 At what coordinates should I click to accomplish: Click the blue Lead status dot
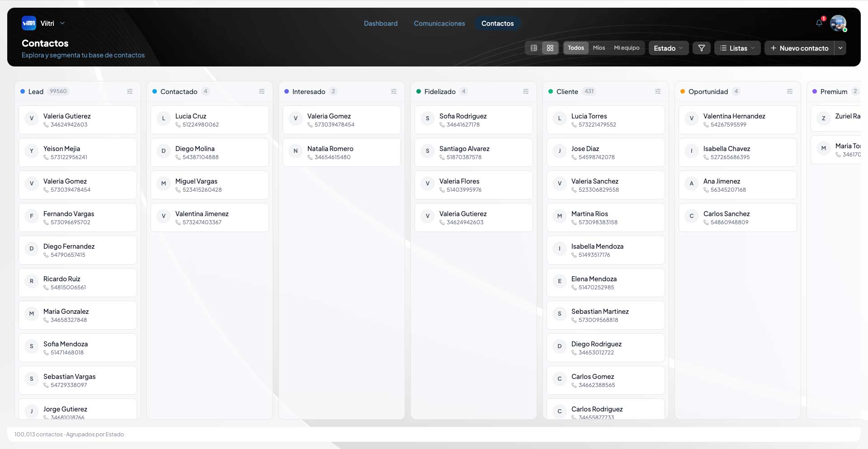click(23, 91)
